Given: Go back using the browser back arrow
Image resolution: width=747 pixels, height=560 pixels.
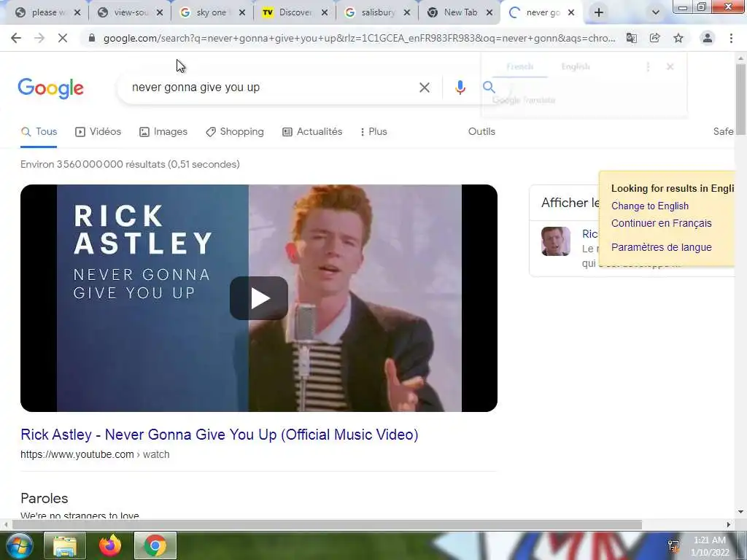Looking at the screenshot, I should coord(16,38).
